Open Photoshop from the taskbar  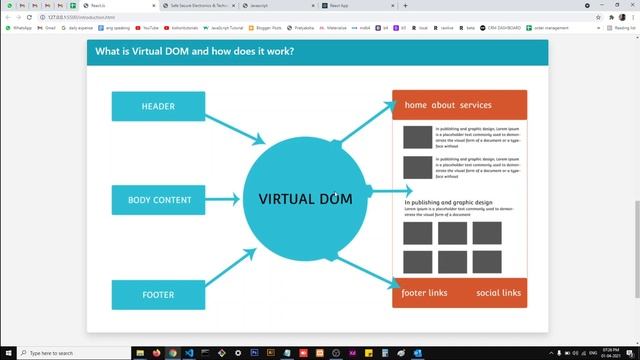point(254,353)
